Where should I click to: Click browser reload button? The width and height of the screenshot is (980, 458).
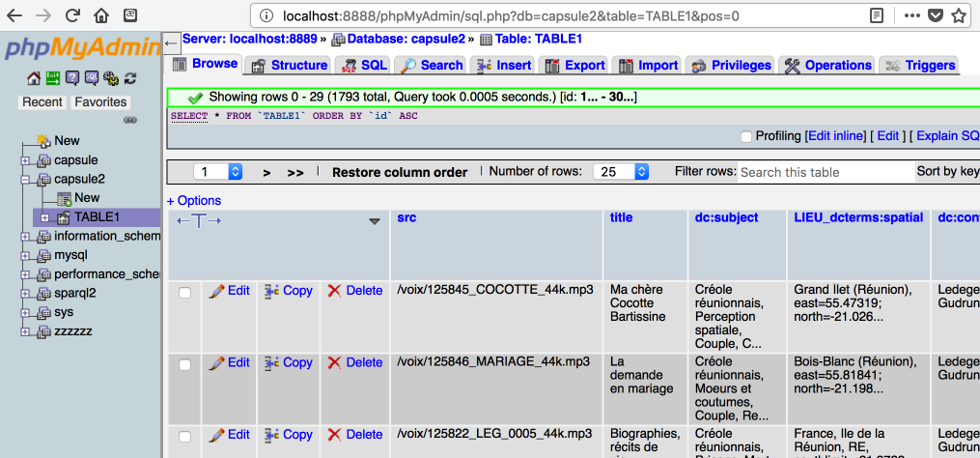tap(72, 15)
